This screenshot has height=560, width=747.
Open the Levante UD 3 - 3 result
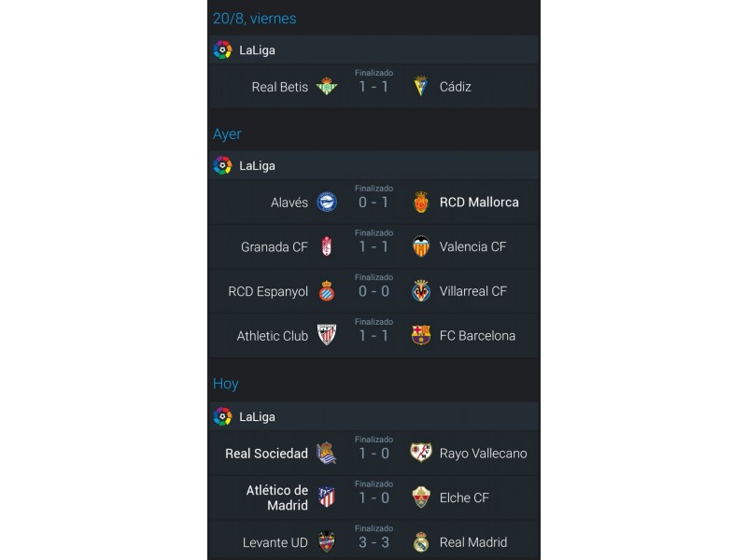click(373, 542)
